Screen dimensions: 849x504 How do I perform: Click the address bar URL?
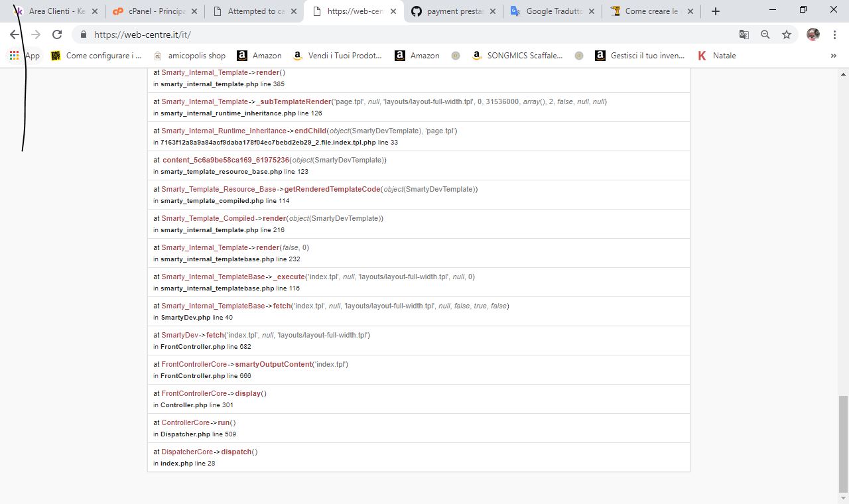(143, 34)
